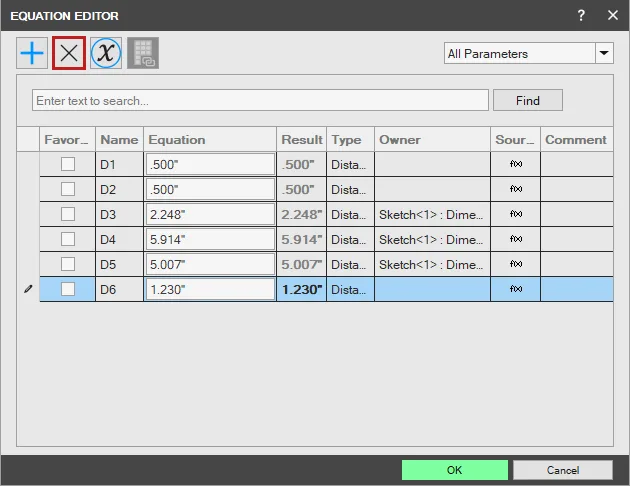Open help via the question mark
Image resolution: width=630 pixels, height=486 pixels.
tap(581, 15)
